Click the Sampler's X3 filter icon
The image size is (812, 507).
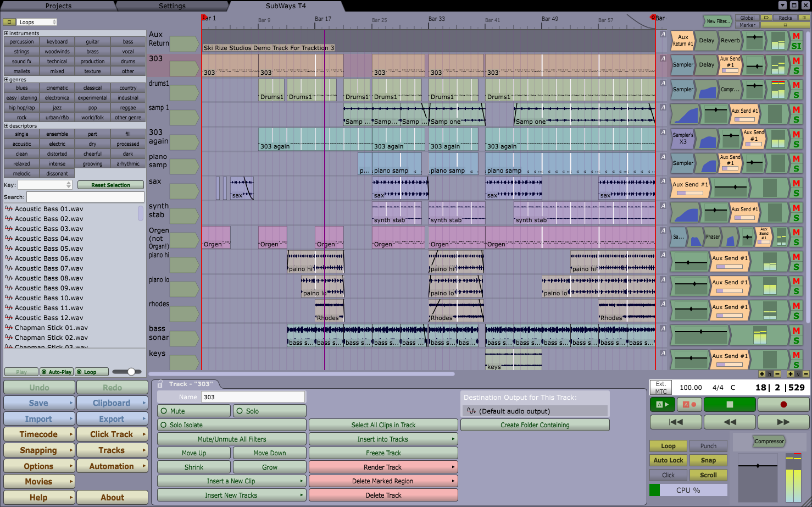(683, 139)
